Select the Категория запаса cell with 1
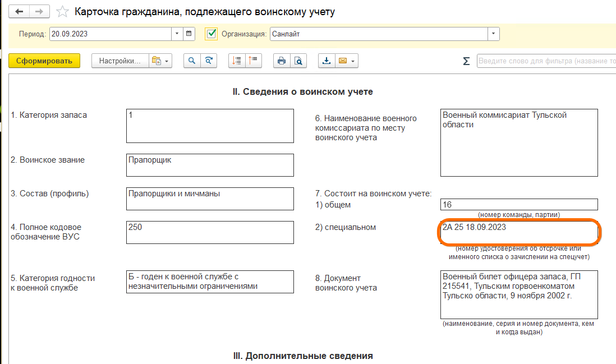 click(210, 126)
